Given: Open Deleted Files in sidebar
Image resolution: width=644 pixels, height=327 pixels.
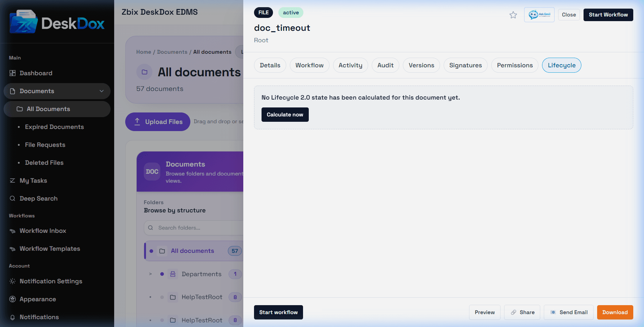Looking at the screenshot, I should pos(44,163).
